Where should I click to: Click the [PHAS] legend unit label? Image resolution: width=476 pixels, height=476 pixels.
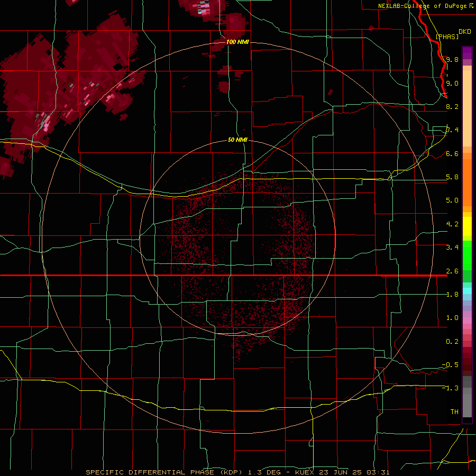(447, 36)
